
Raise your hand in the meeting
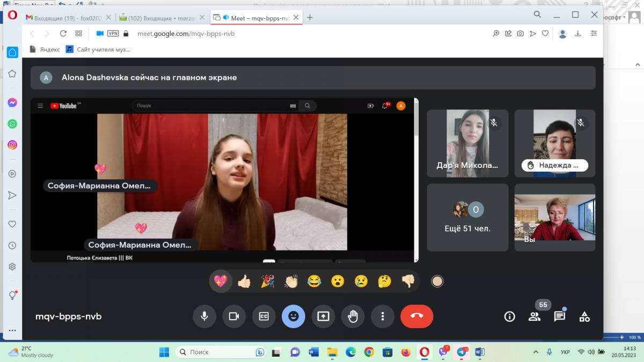(x=353, y=316)
